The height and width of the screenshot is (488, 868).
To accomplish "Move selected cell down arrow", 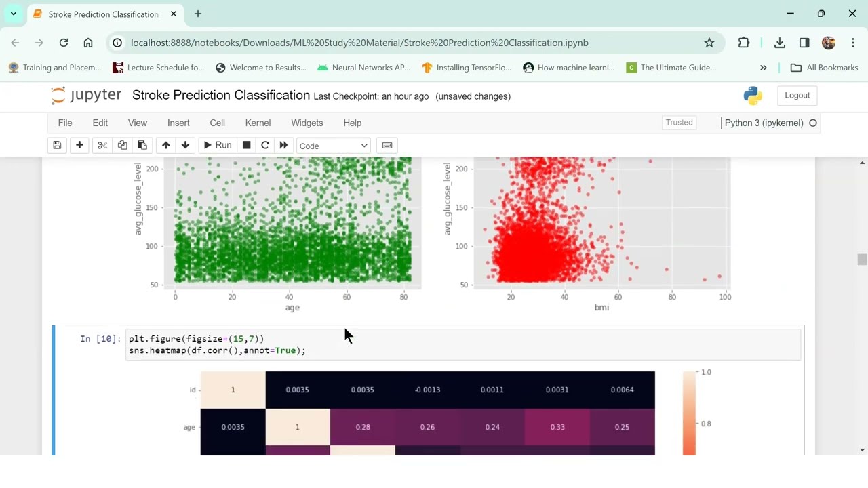I will click(x=185, y=146).
